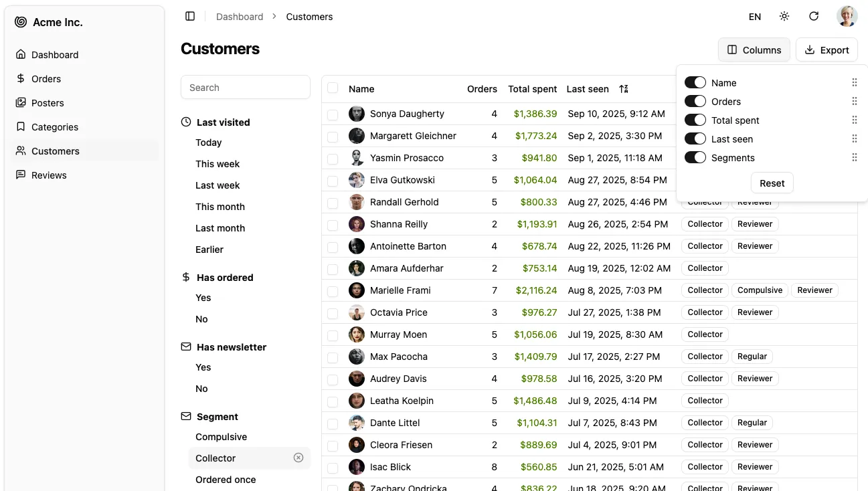Open the user profile avatar

[847, 16]
